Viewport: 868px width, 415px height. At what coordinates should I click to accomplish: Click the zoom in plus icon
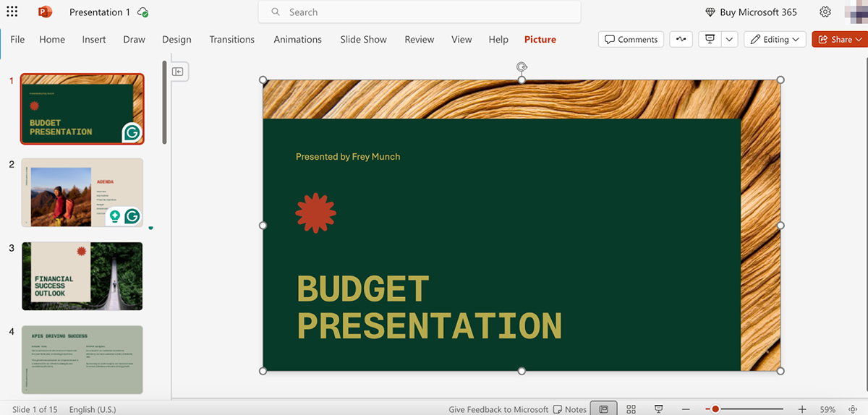(x=801, y=409)
